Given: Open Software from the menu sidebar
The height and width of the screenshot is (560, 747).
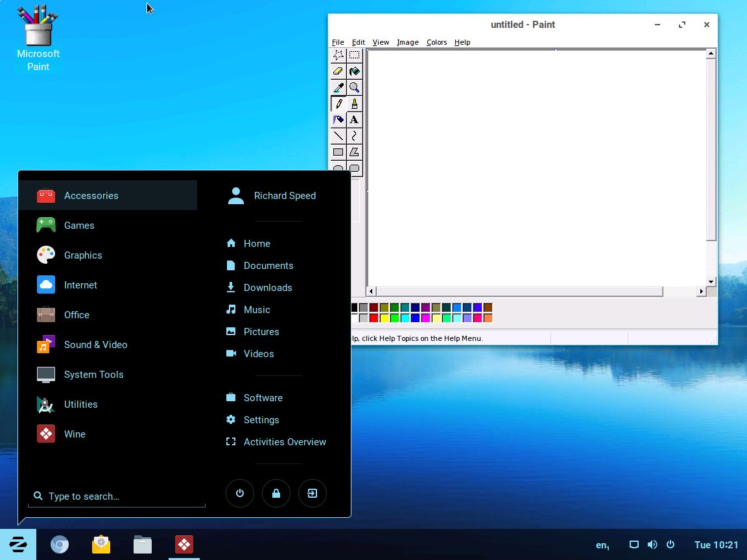Looking at the screenshot, I should pos(263,397).
